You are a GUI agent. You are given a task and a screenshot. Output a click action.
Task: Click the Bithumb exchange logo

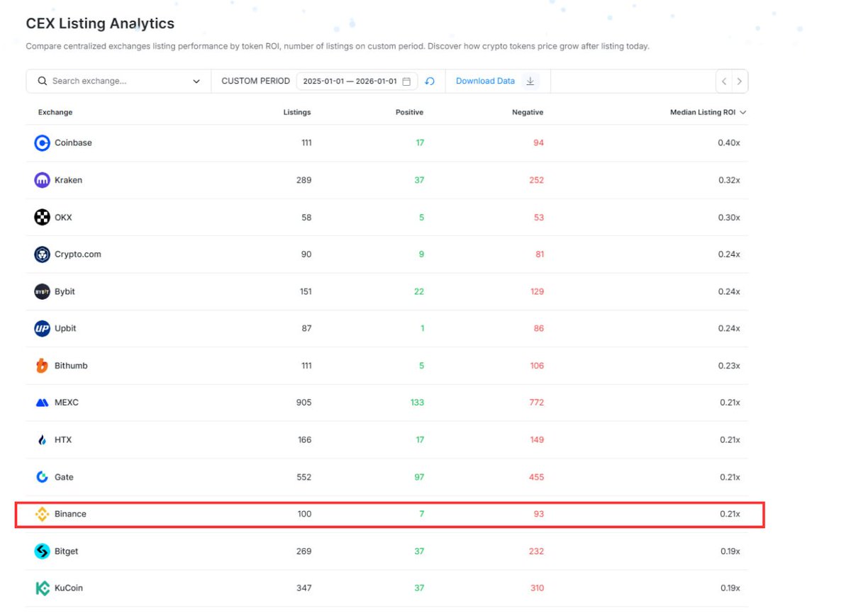43,366
